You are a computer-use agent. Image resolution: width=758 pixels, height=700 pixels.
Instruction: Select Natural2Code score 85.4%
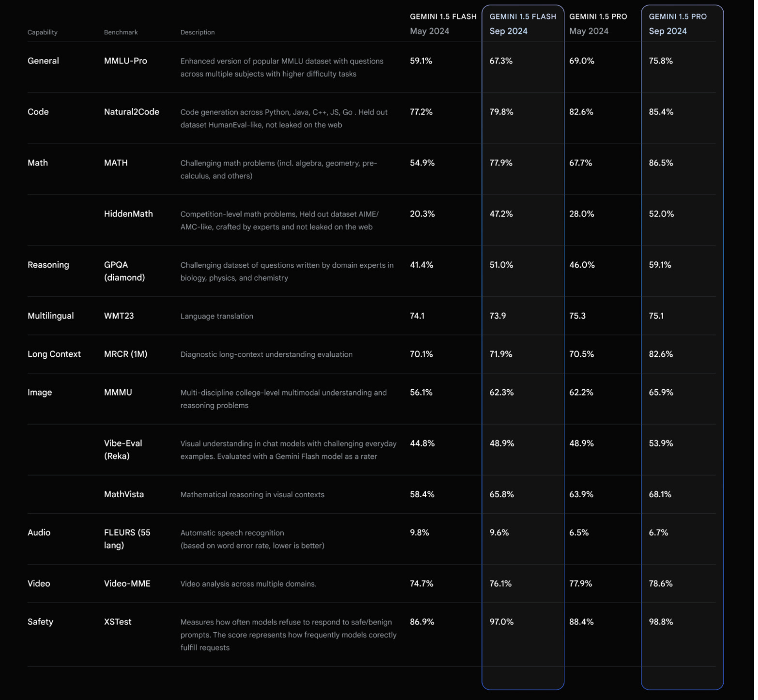(x=661, y=112)
